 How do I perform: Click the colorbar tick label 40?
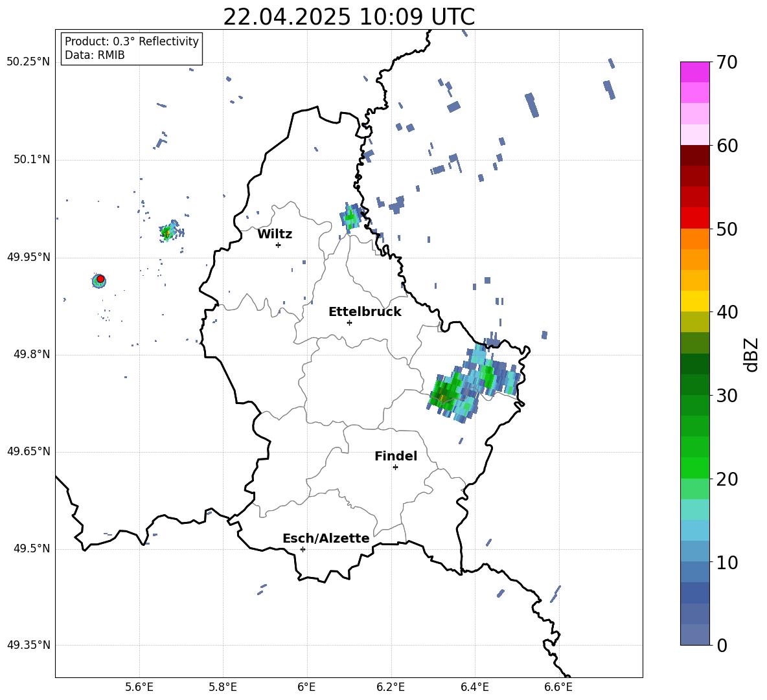pos(727,312)
